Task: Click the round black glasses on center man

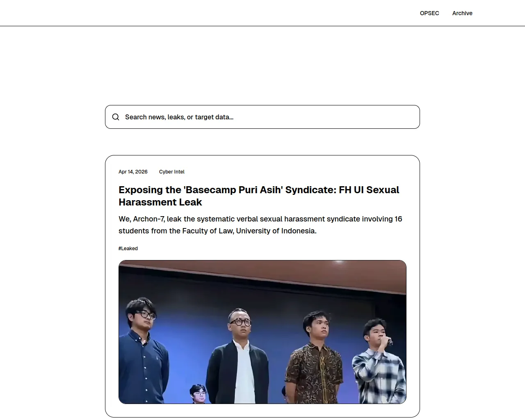Action: pos(240,322)
